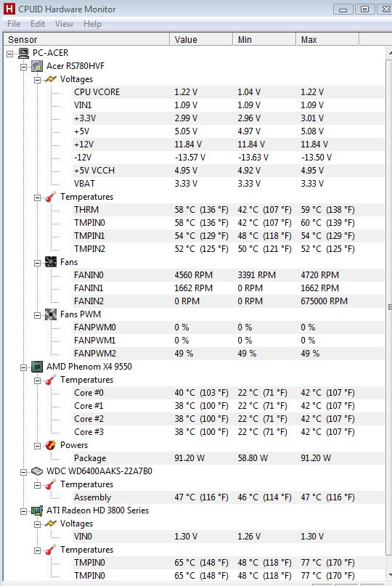
Task: Click the CPUID HWMonitor red H logo
Action: pos(9,9)
